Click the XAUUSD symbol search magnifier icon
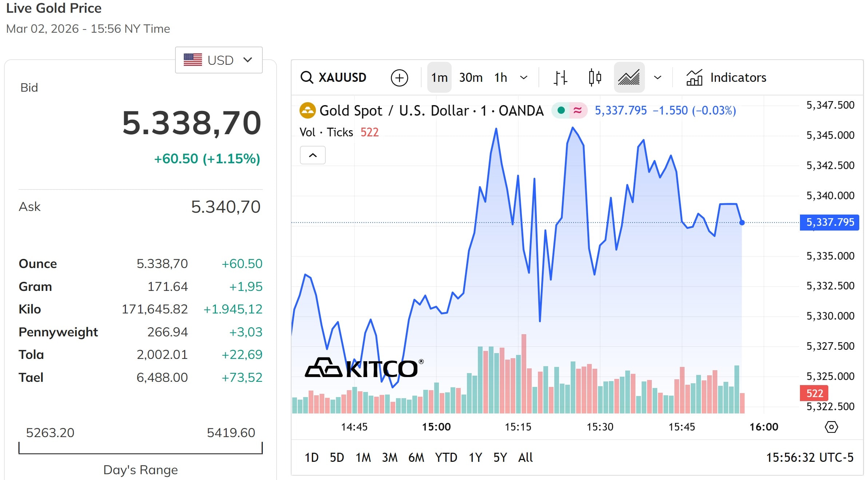 307,77
